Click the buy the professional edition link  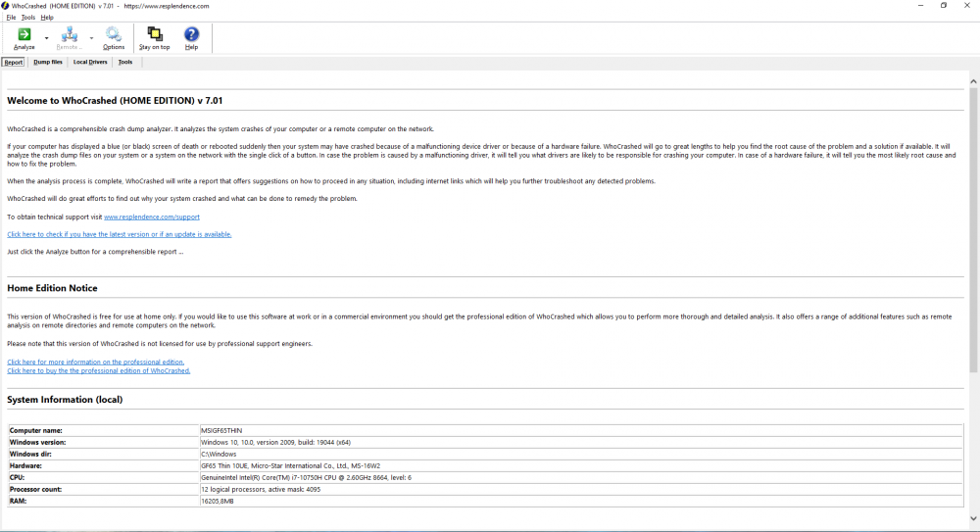pyautogui.click(x=99, y=370)
